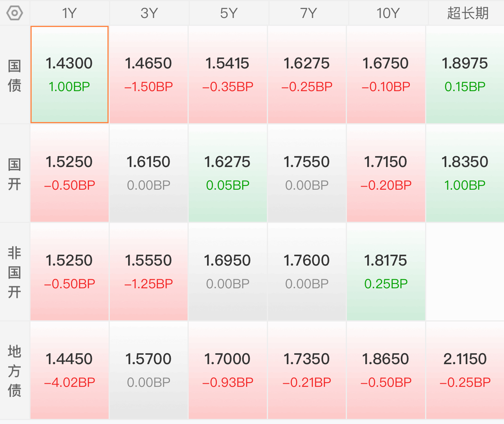
Task: Select the 地方债 5Y cell 1.7000
Action: click(228, 370)
